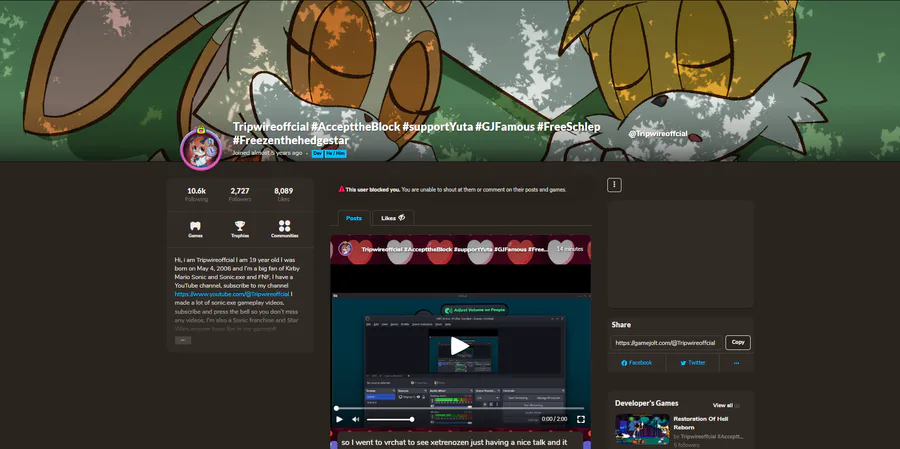
Task: Adjust the video volume slider
Action: (390, 419)
